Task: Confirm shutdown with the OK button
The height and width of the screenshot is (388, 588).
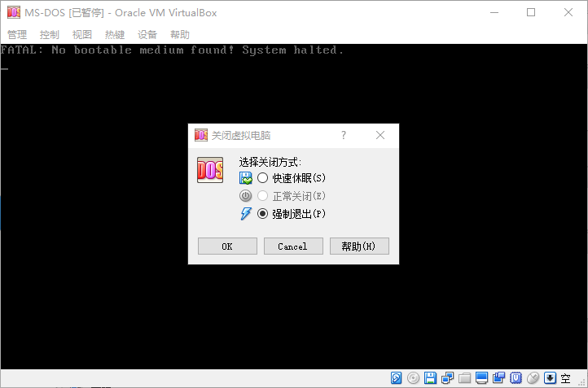Action: 227,246
